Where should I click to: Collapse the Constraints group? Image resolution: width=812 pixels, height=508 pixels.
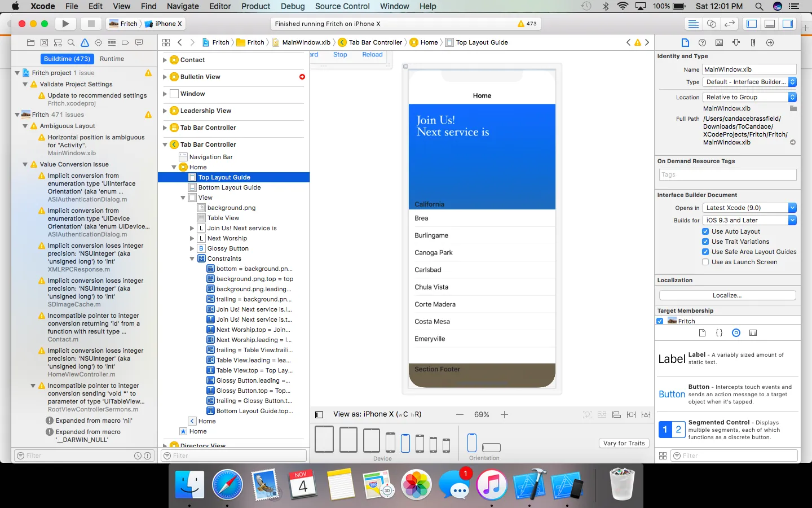click(192, 259)
